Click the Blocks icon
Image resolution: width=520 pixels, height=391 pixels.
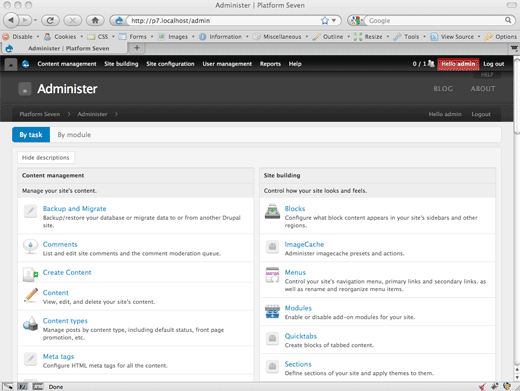point(272,211)
